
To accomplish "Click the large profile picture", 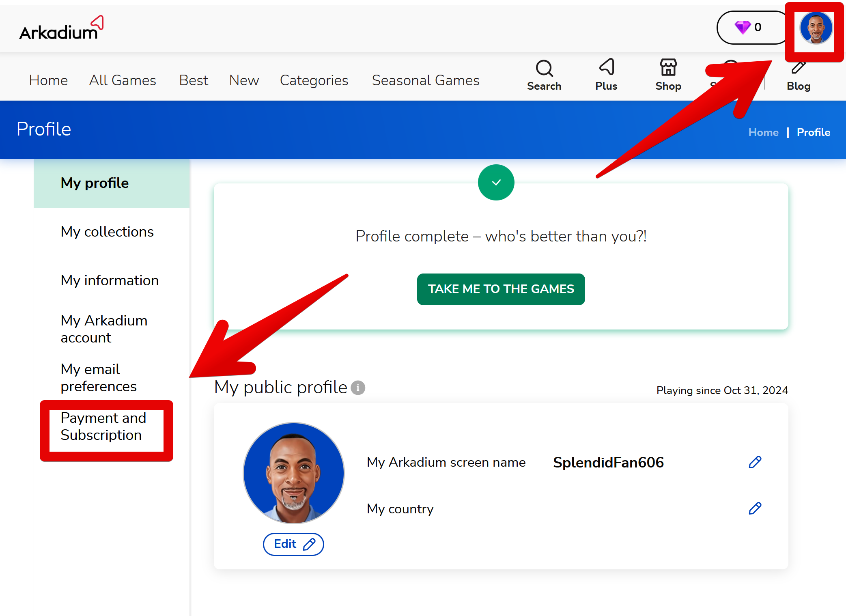I will pos(294,473).
